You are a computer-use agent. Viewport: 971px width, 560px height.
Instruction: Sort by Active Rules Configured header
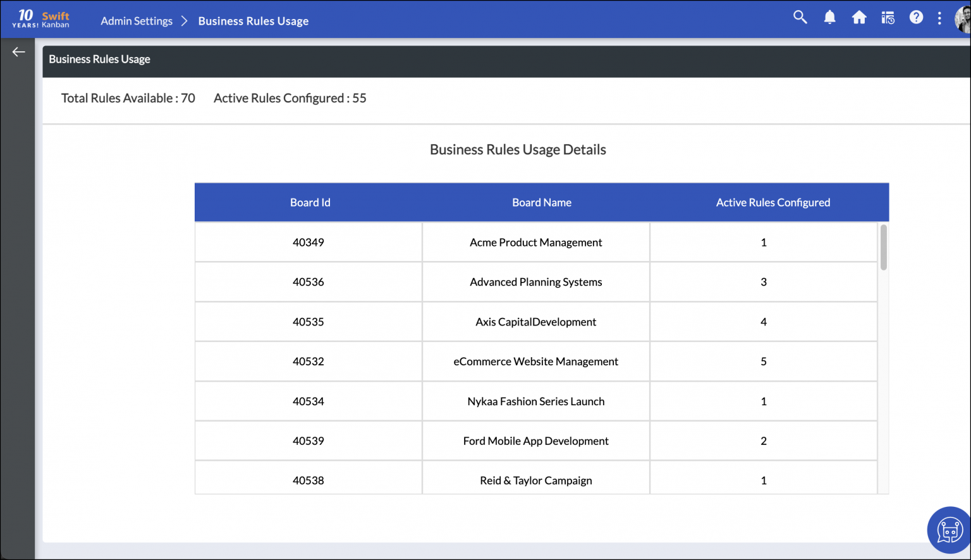773,202
